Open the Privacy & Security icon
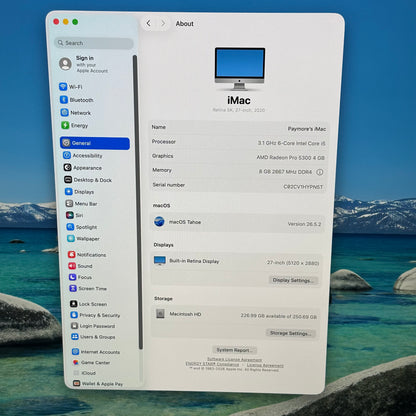Image resolution: width=416 pixels, height=416 pixels. point(74,315)
